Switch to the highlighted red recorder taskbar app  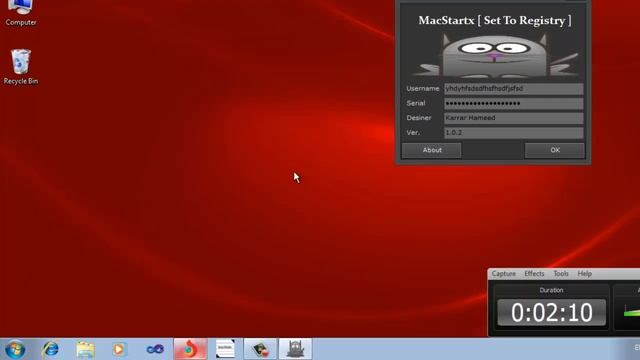[190, 349]
